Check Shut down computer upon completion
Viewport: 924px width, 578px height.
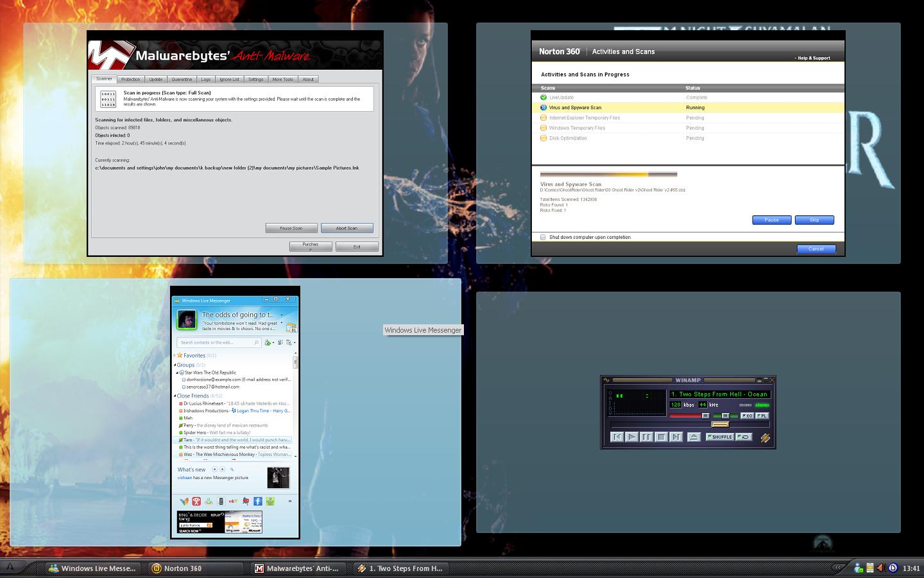pos(543,237)
